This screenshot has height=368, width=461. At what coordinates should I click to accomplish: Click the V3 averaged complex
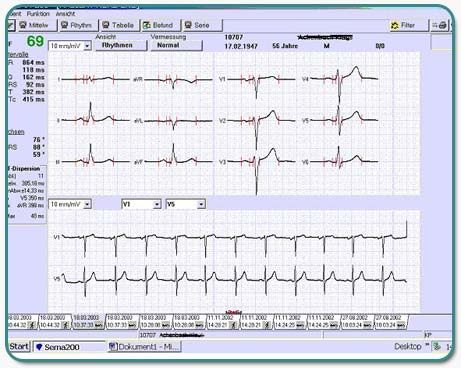(262, 170)
